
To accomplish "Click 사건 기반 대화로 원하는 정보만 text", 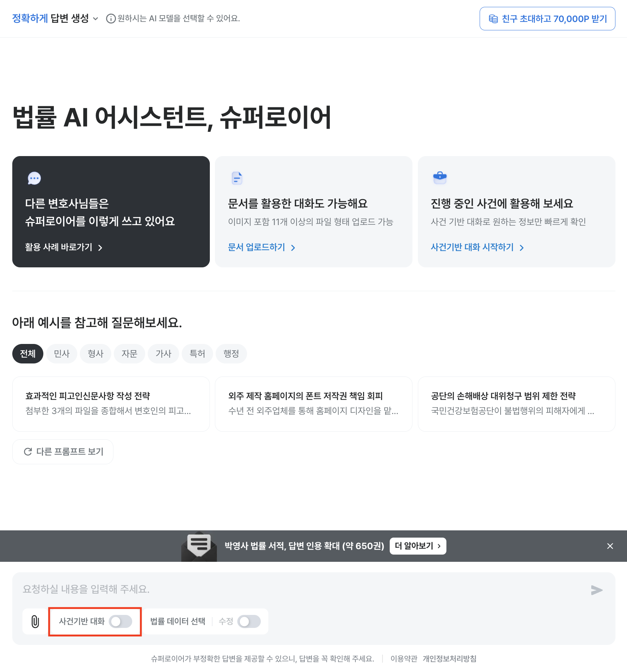I will pyautogui.click(x=508, y=222).
